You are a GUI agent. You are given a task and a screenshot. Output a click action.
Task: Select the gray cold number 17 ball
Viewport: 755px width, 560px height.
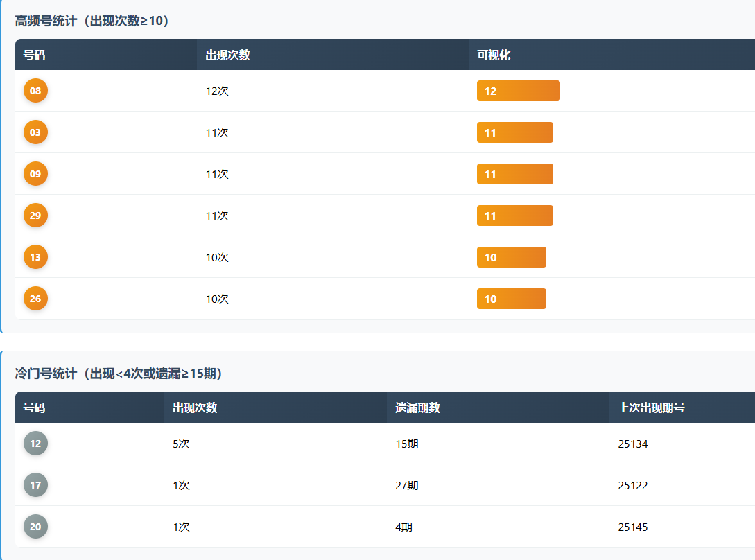(x=35, y=485)
